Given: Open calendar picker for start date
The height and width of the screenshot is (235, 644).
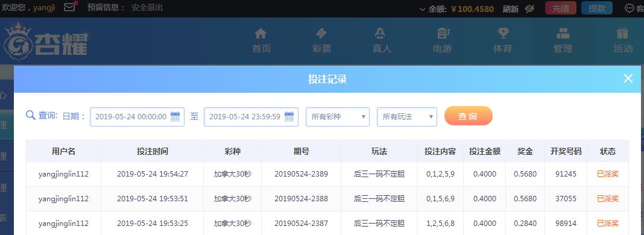Looking at the screenshot, I should (175, 116).
